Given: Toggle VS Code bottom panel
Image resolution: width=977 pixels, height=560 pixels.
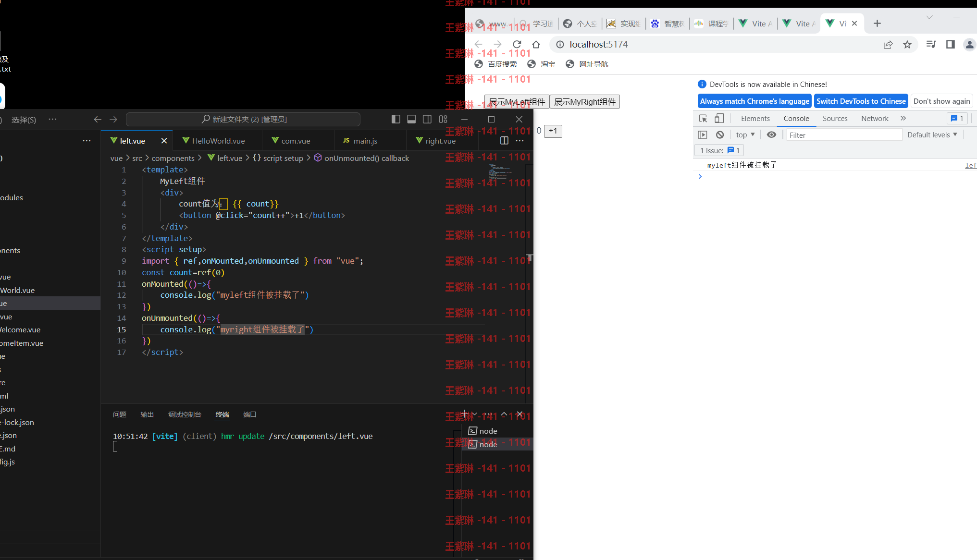Looking at the screenshot, I should pos(411,119).
